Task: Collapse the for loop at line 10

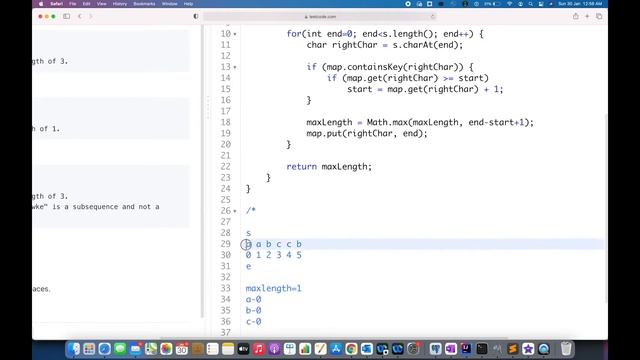Action: 235,34
